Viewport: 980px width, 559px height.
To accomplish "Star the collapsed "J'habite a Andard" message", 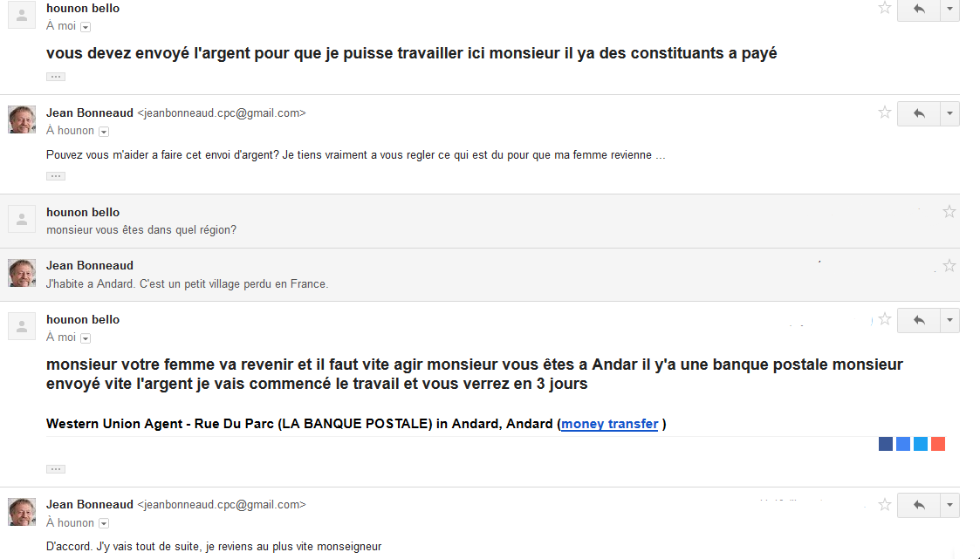I will pyautogui.click(x=949, y=265).
